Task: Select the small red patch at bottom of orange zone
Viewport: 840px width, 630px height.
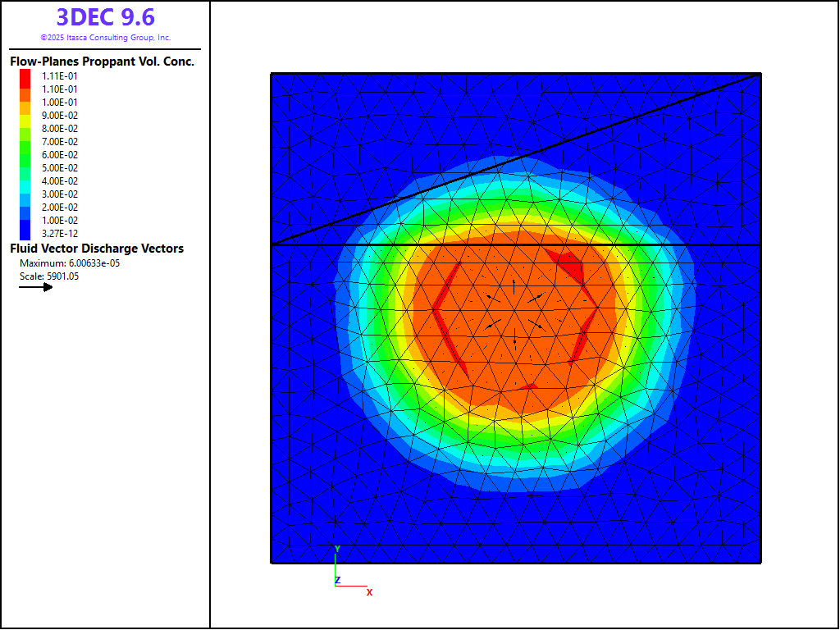Action: tap(528, 386)
